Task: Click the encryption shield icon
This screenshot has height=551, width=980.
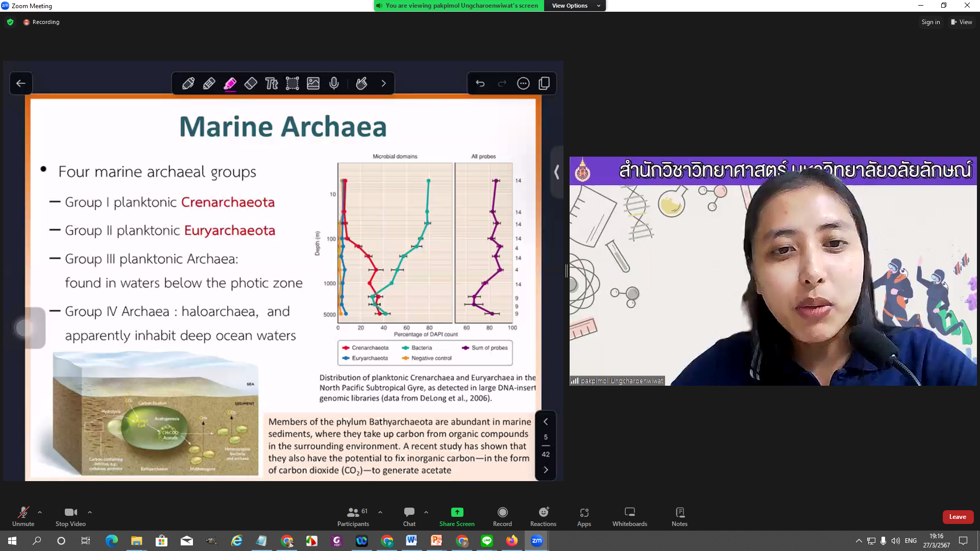Action: point(10,22)
